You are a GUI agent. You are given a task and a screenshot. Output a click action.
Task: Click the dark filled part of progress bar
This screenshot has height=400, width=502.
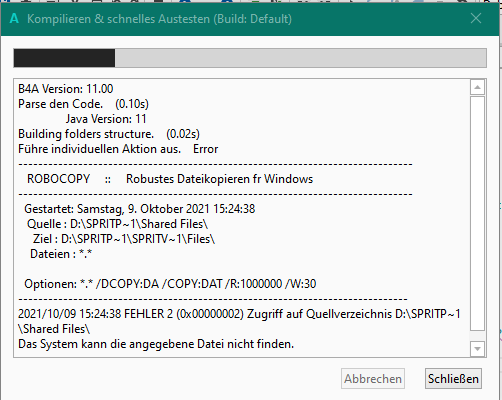pos(64,58)
